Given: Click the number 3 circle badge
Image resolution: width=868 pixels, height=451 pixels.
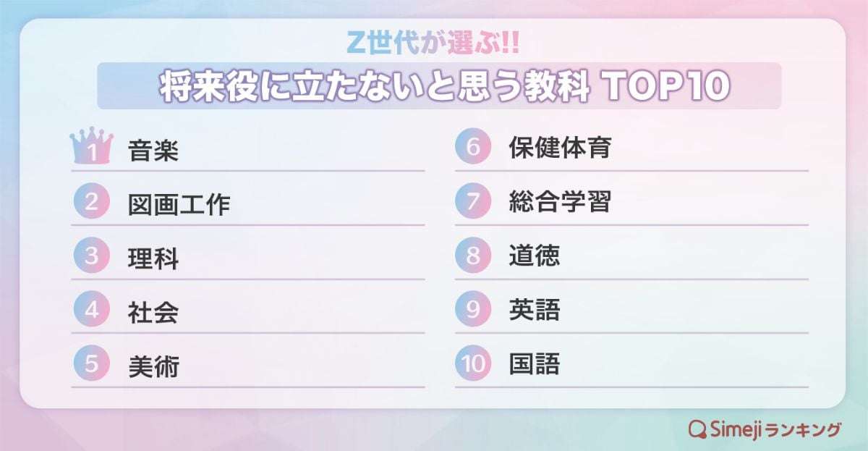Looking at the screenshot, I should point(91,256).
